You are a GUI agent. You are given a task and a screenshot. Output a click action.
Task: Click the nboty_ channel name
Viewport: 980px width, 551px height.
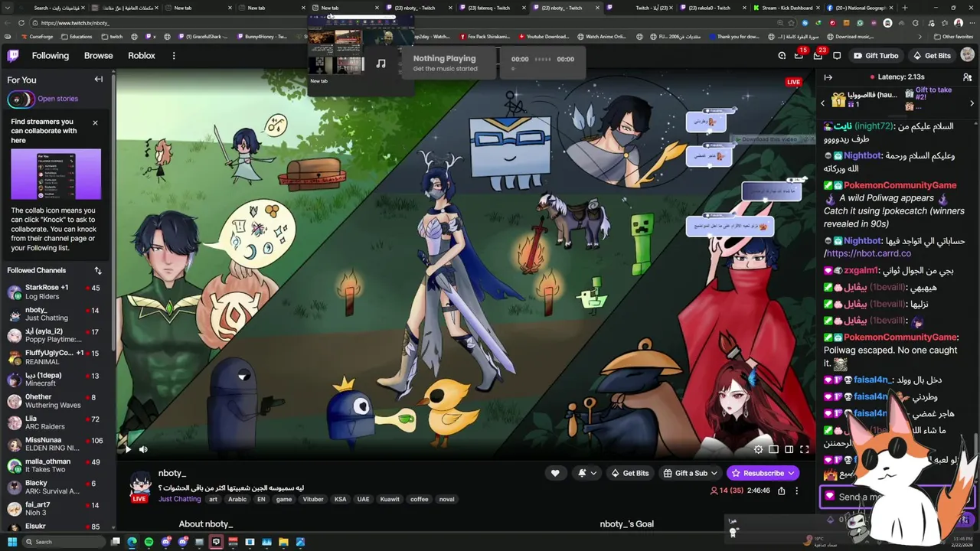click(172, 473)
